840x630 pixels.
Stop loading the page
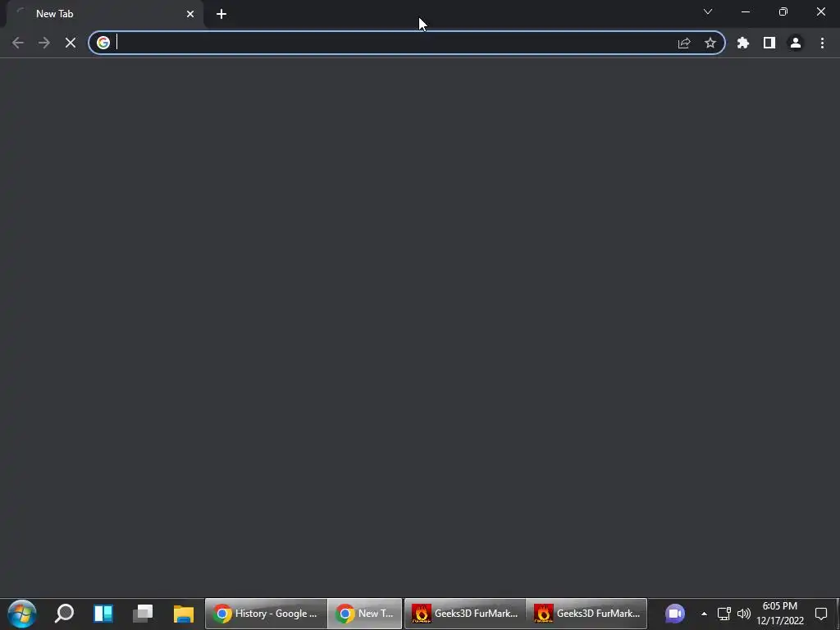coord(71,43)
